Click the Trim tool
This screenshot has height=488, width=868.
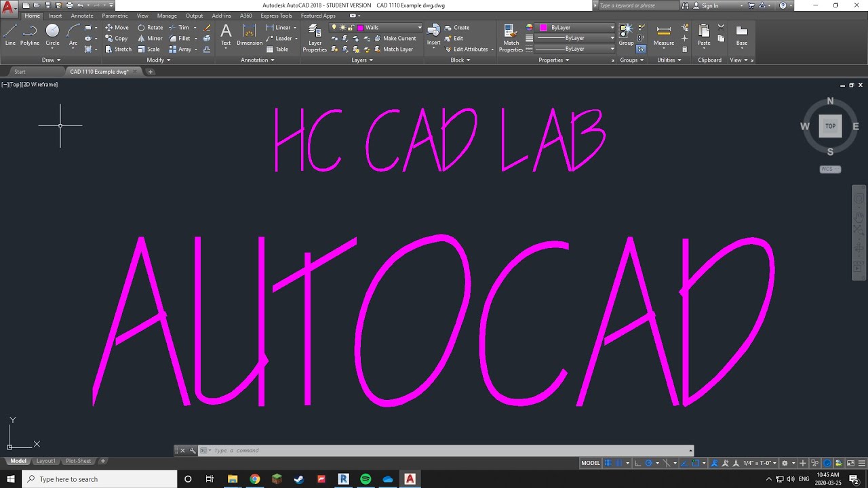(180, 28)
